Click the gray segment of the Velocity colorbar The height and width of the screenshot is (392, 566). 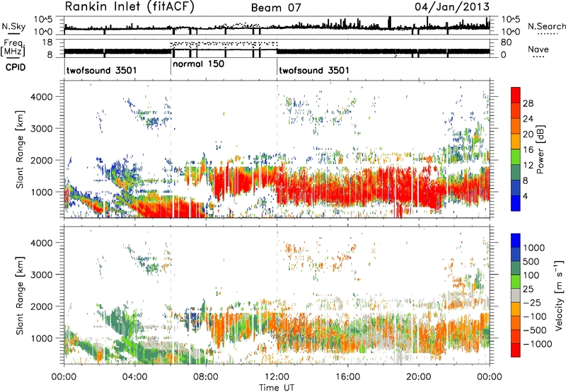click(x=516, y=295)
